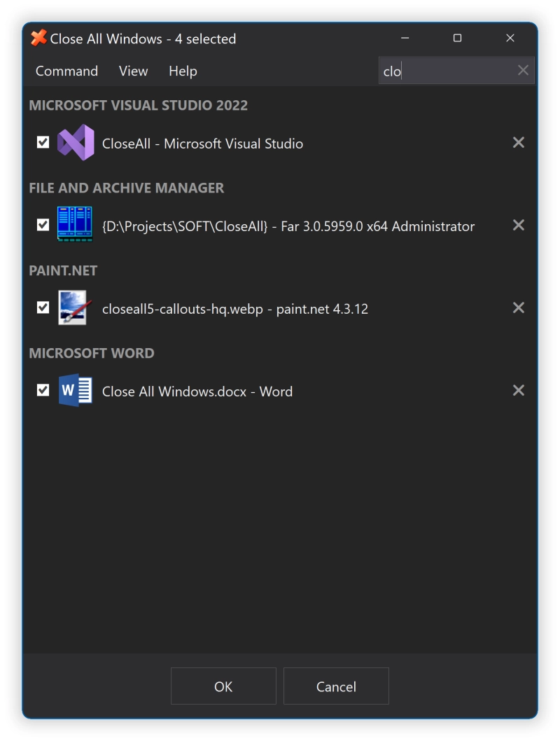Click the "PAINT.NET" group header
The height and width of the screenshot is (741, 560).
coord(63,270)
